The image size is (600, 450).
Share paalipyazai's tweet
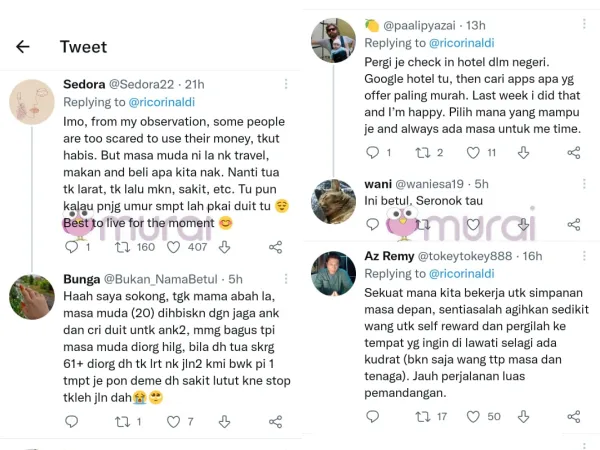coord(573,153)
